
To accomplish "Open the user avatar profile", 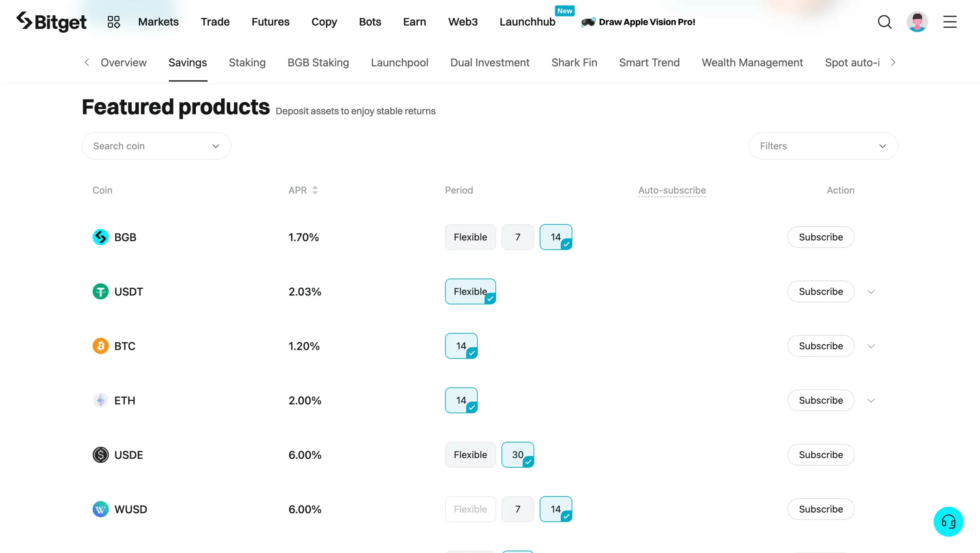I will [x=917, y=22].
